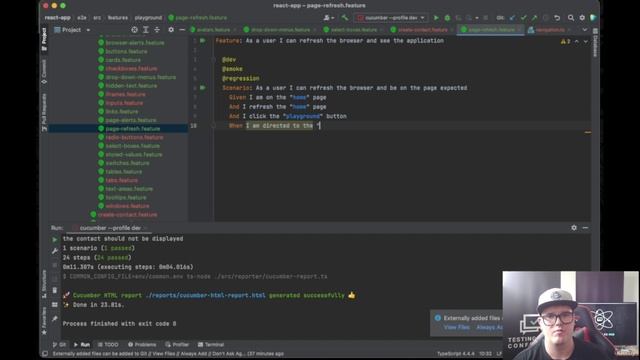Expand all icon in Project panel toolbar
Viewport: 640px width, 360px height.
146,30
